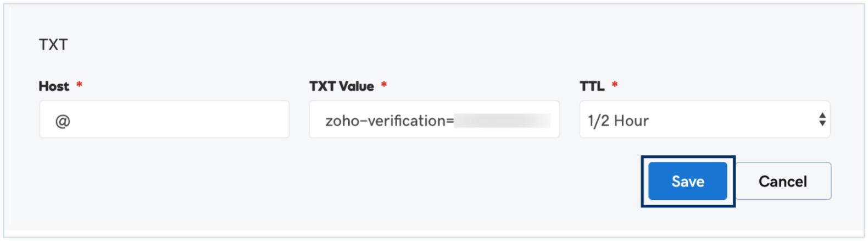Click the TXT record type heading

click(x=53, y=45)
